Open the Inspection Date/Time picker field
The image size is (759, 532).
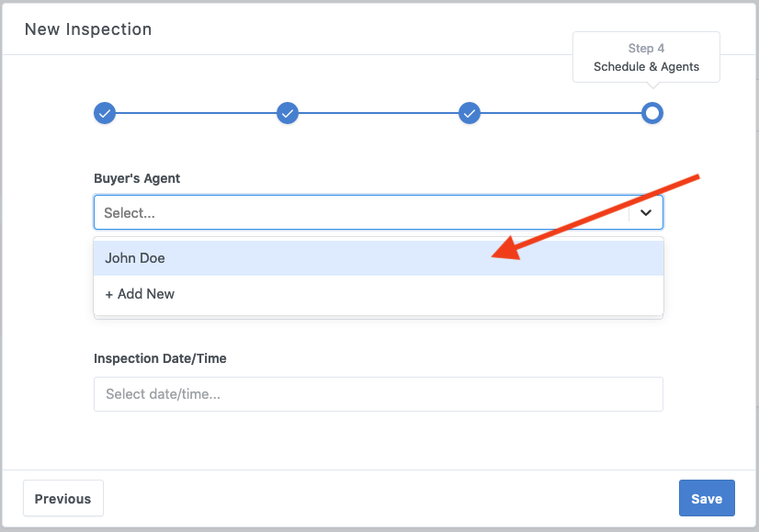point(378,394)
